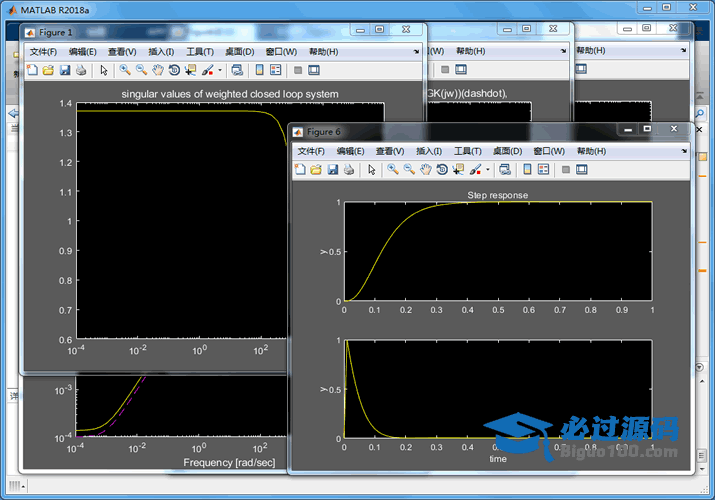Screen dimensions: 715x500
Task: Open 插入(I) menu in Figure 6
Action: (429, 151)
